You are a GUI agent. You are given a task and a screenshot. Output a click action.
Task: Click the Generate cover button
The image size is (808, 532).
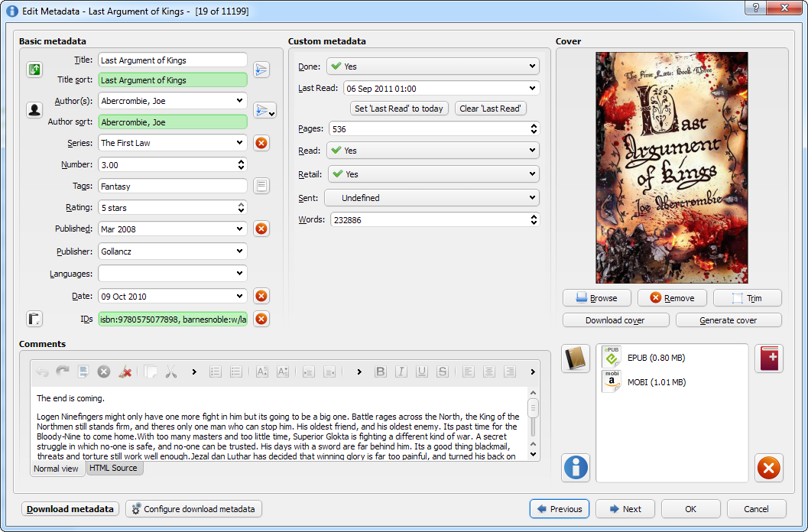[728, 320]
